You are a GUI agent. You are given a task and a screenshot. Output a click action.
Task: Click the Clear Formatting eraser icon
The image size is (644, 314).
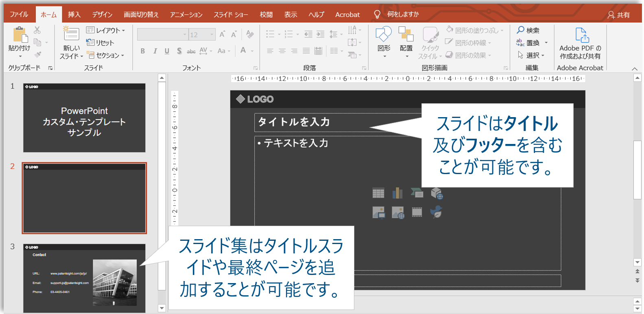click(x=250, y=35)
